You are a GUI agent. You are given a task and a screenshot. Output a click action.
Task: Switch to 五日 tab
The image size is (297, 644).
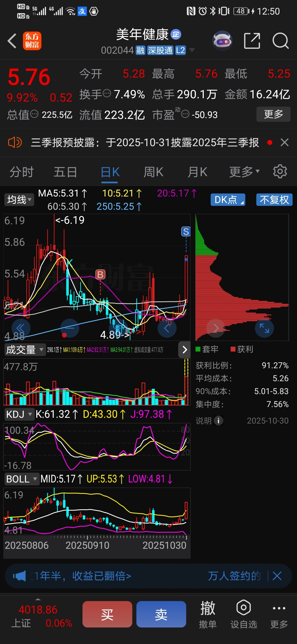(65, 172)
